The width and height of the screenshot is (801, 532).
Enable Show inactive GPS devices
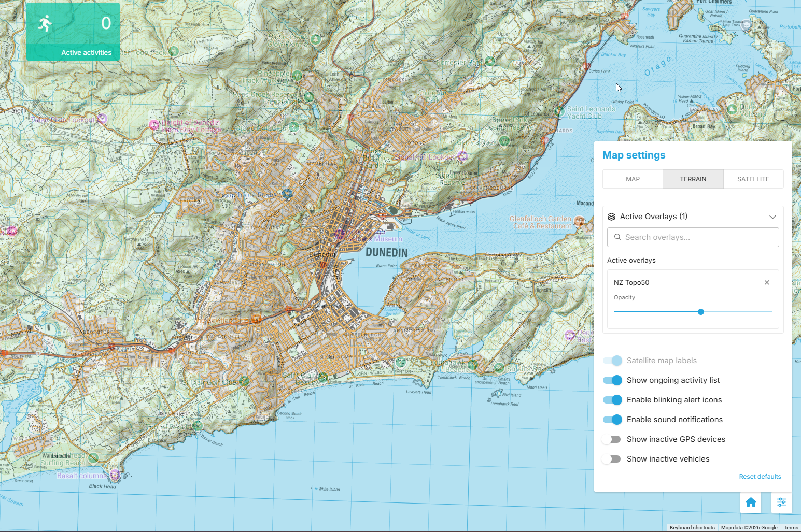click(x=612, y=439)
